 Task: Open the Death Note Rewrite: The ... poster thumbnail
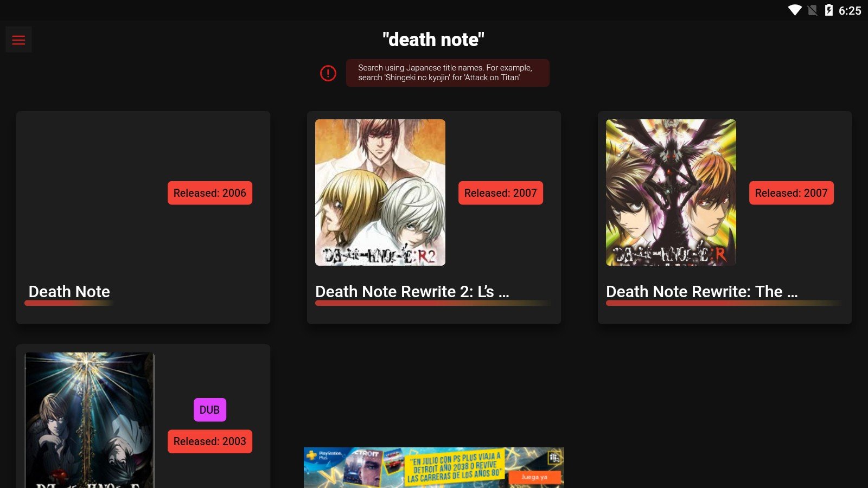(671, 192)
